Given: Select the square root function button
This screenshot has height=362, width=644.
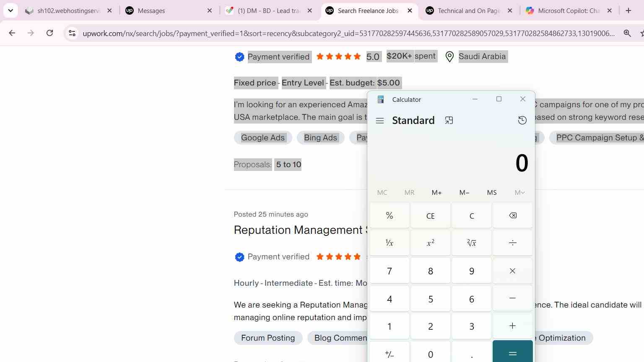Looking at the screenshot, I should [x=471, y=243].
